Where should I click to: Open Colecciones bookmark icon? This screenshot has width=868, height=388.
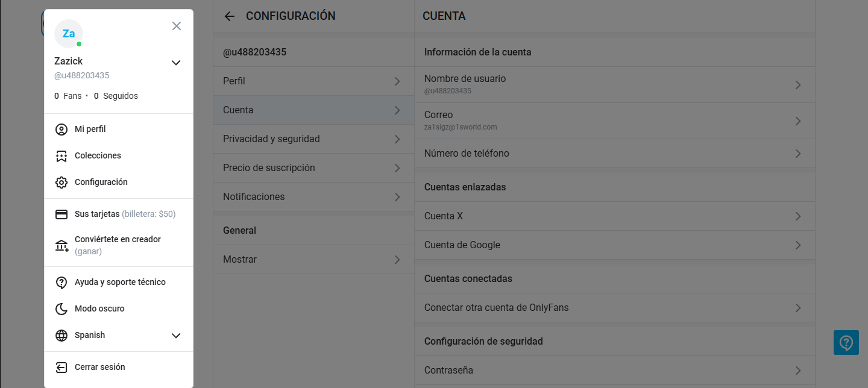click(61, 156)
